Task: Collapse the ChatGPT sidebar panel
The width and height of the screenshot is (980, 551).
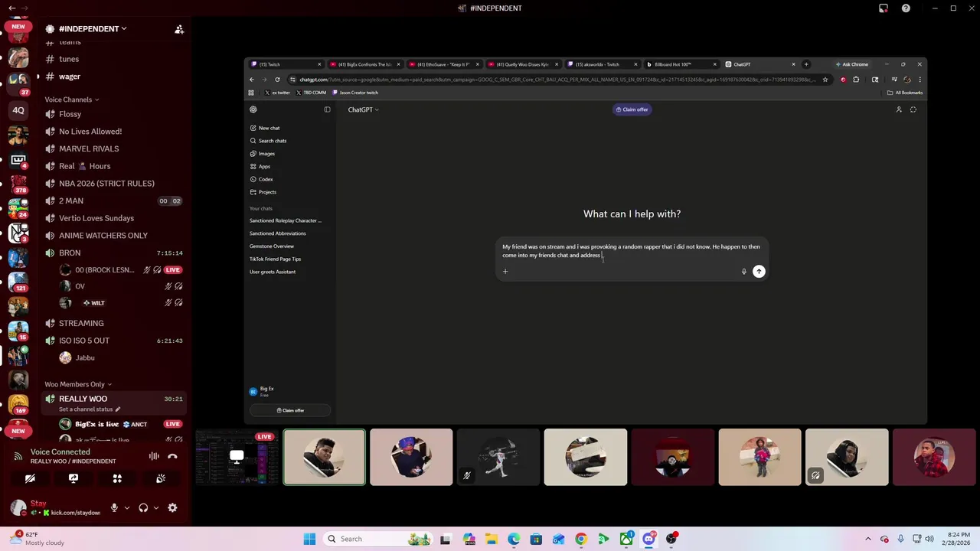Action: 327,109
